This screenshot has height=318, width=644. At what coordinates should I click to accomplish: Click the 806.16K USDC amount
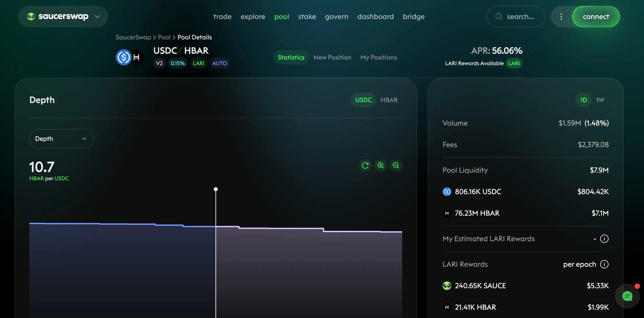(478, 192)
